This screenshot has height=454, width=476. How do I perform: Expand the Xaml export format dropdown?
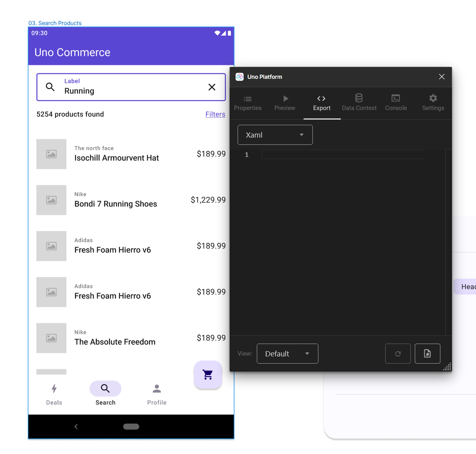point(275,135)
